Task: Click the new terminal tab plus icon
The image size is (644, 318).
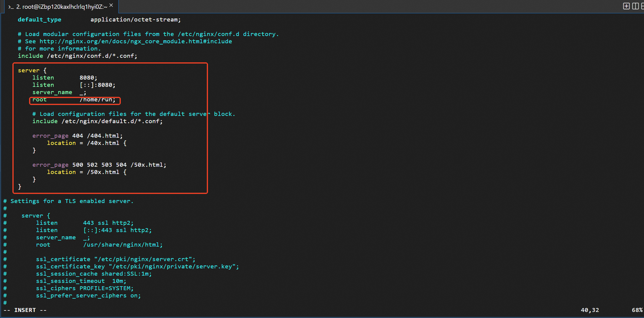Action: pyautogui.click(x=626, y=6)
